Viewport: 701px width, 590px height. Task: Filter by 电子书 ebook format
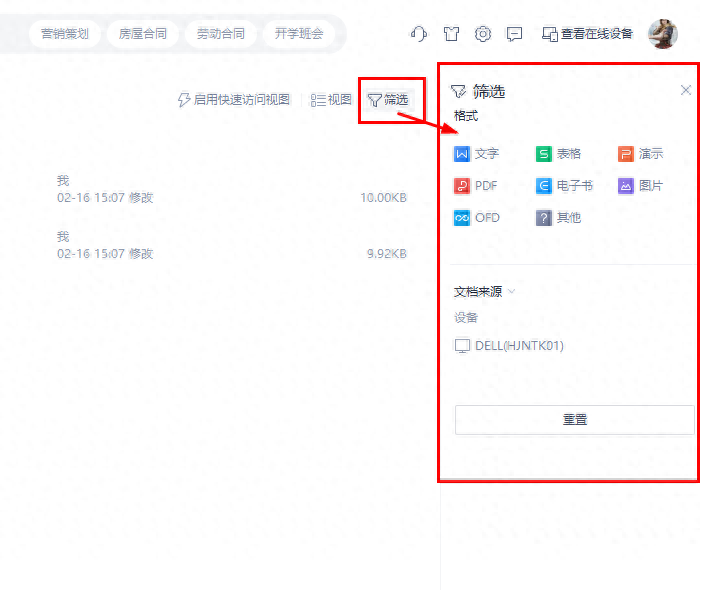(x=564, y=185)
